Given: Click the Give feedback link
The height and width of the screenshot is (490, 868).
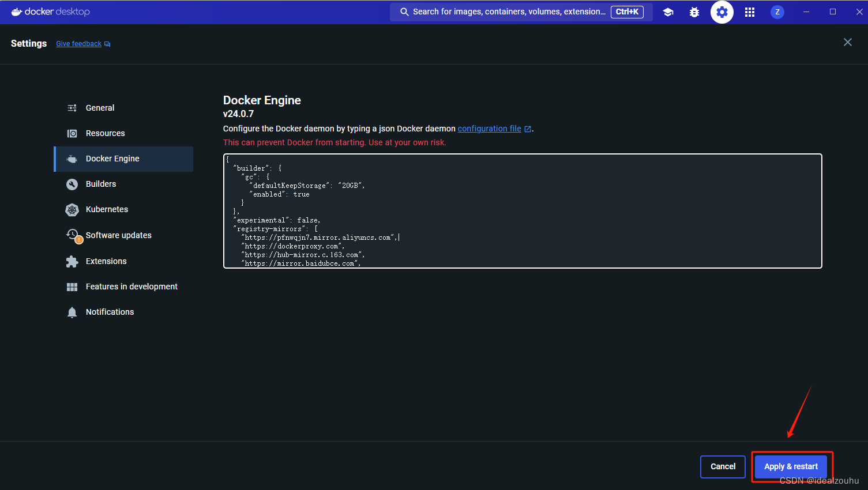Looking at the screenshot, I should pyautogui.click(x=78, y=43).
